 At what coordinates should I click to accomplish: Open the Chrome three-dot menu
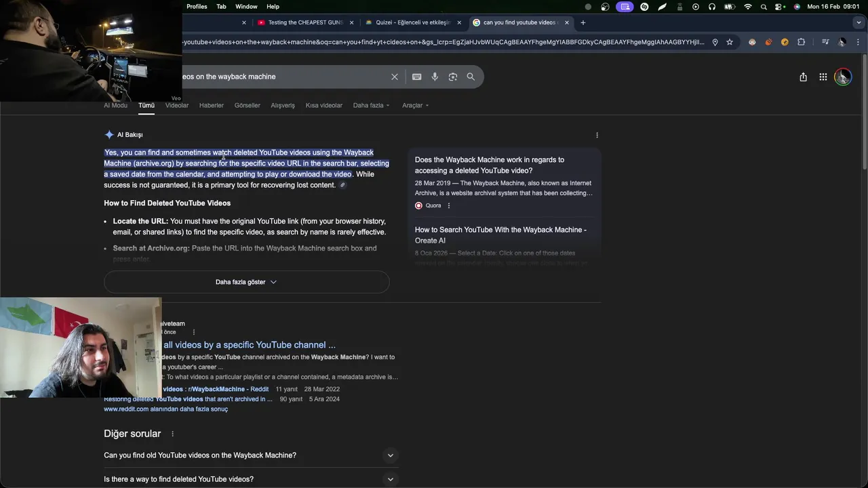pyautogui.click(x=859, y=42)
